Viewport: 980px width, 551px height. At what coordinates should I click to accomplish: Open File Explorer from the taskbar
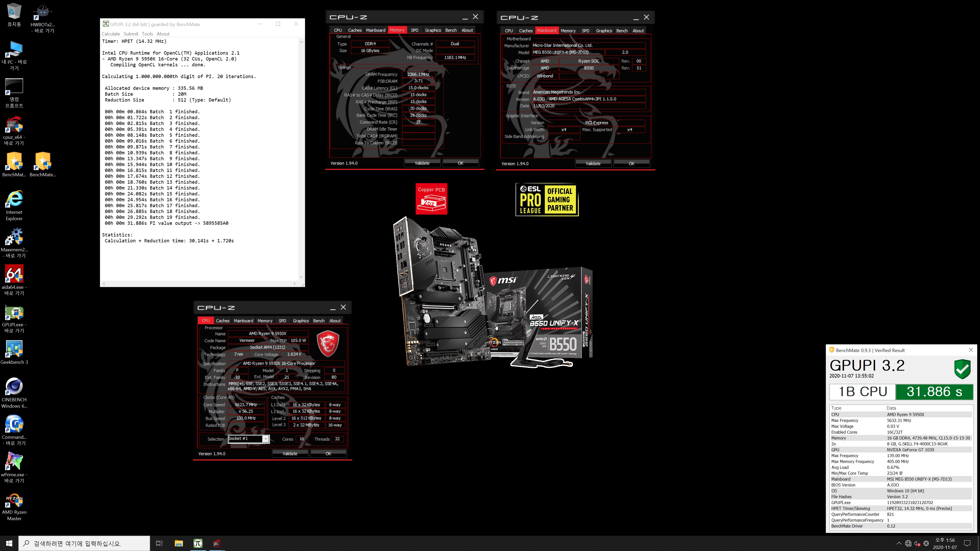(179, 543)
